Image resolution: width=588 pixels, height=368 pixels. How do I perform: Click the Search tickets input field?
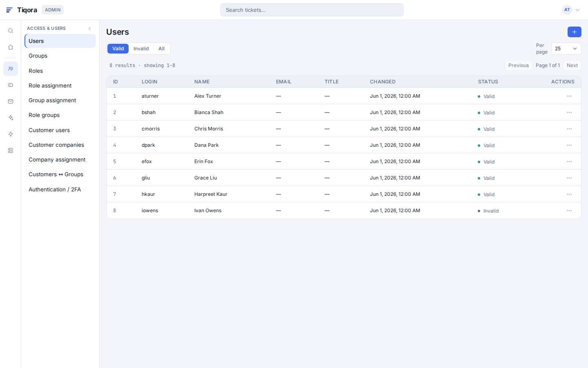[312, 10]
